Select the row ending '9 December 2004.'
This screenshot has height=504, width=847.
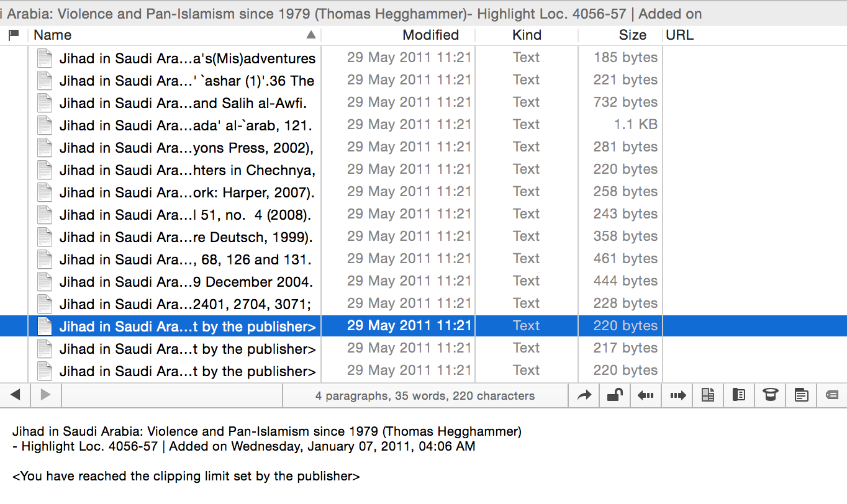pyautogui.click(x=423, y=281)
